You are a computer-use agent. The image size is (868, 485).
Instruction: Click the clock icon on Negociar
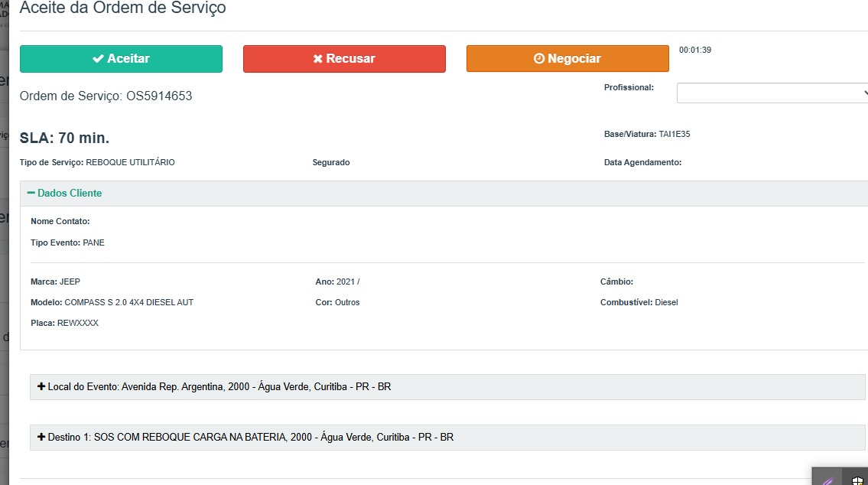tap(538, 59)
